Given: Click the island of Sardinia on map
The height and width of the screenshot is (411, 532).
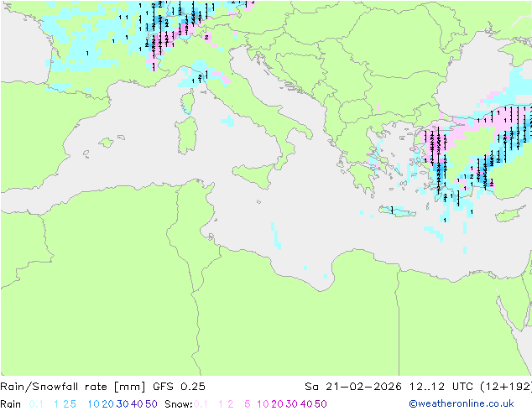Looking at the screenshot, I should 186,136.
